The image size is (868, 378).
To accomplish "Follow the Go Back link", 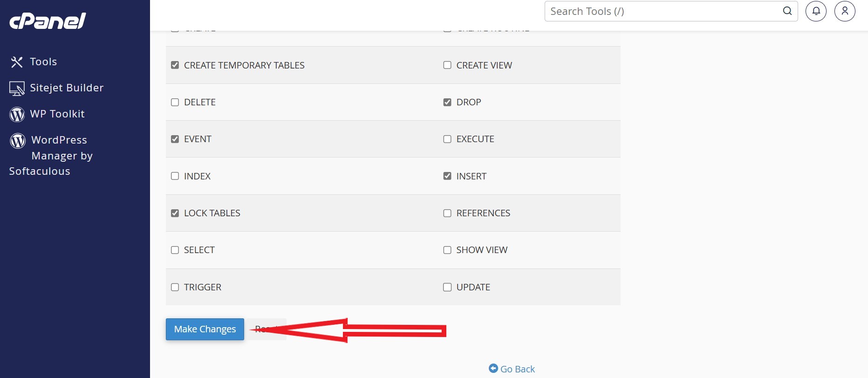I will [x=517, y=369].
